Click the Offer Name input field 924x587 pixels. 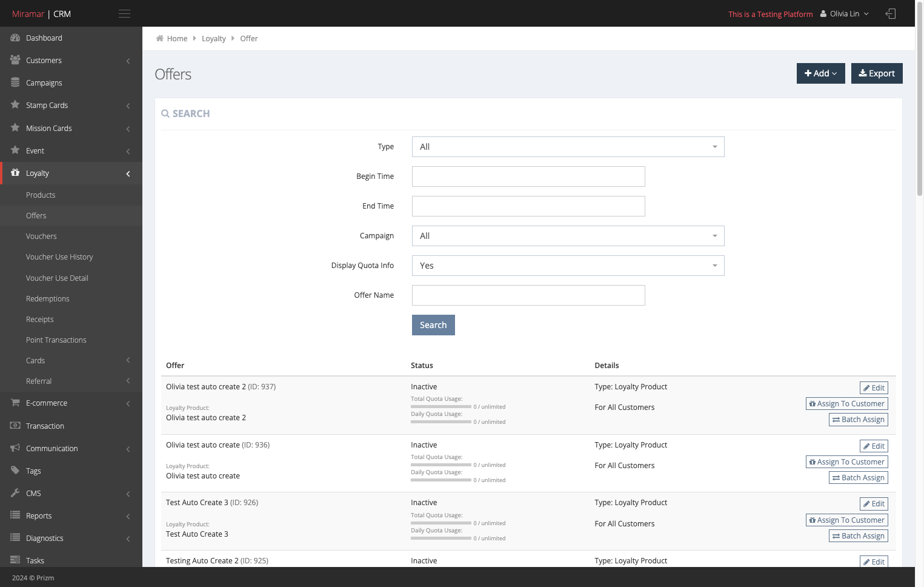[528, 295]
